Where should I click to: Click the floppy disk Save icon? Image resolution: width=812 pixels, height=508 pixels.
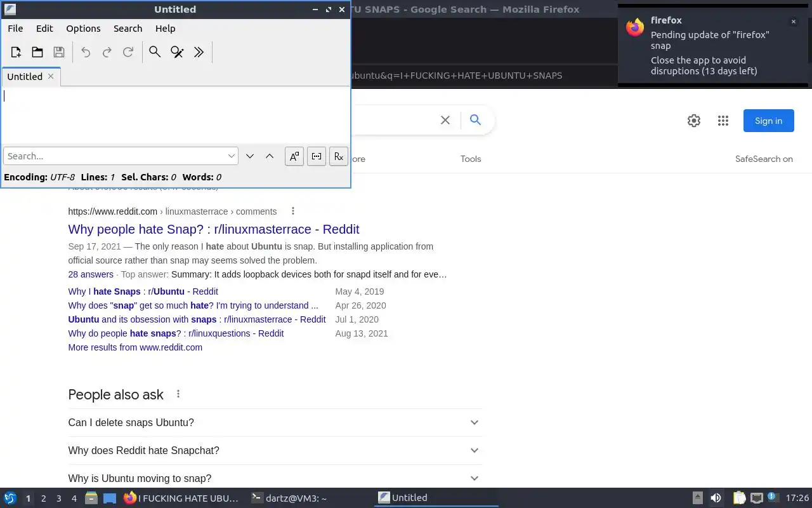tap(59, 52)
